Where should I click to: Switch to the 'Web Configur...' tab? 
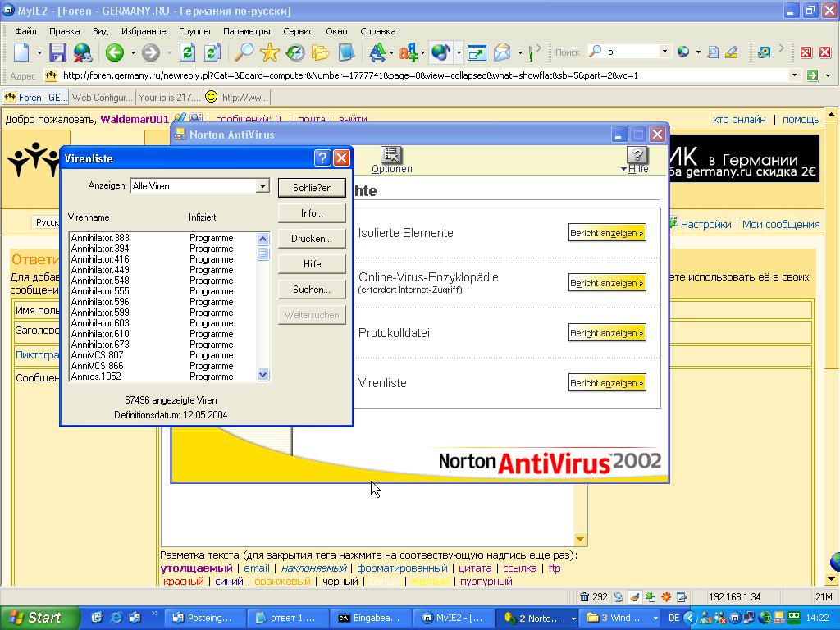click(102, 97)
